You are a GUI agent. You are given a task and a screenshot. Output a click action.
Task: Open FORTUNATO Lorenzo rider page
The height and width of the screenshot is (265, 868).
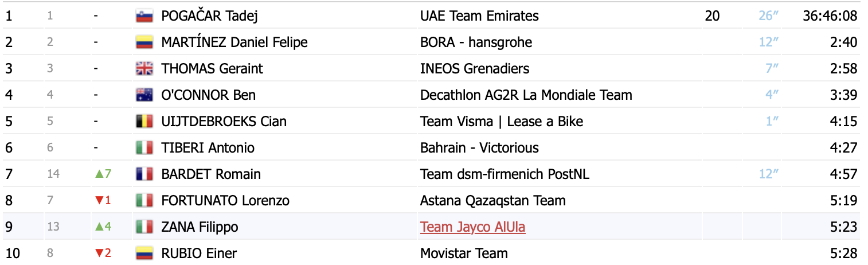tap(225, 201)
